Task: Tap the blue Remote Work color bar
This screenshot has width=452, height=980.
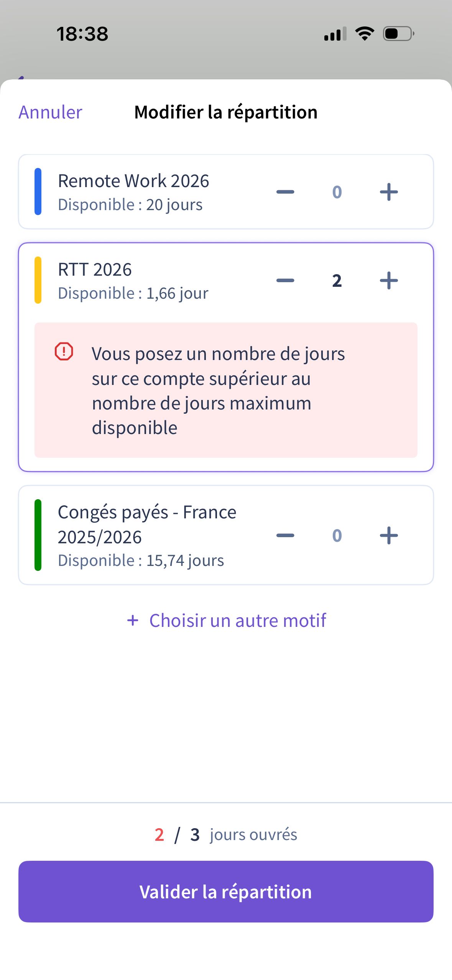Action: point(38,191)
